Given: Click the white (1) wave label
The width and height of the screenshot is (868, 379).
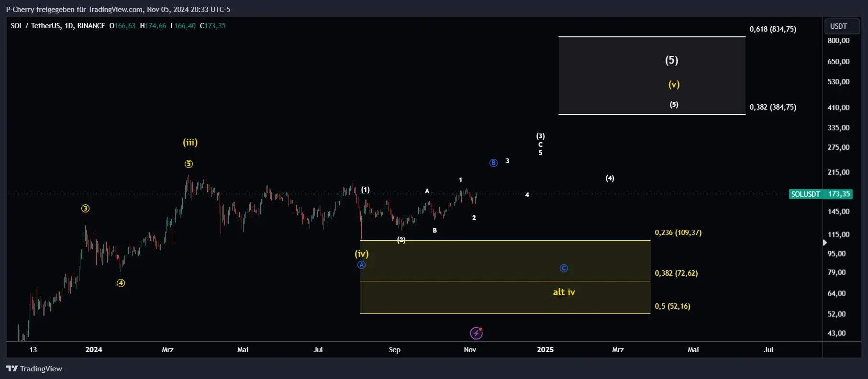Looking at the screenshot, I should click(x=366, y=190).
